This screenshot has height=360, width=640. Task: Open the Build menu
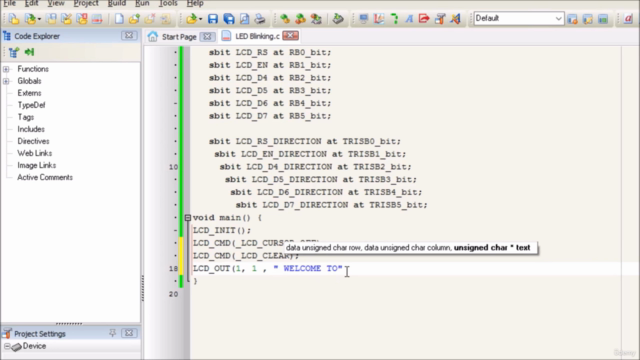pyautogui.click(x=117, y=3)
